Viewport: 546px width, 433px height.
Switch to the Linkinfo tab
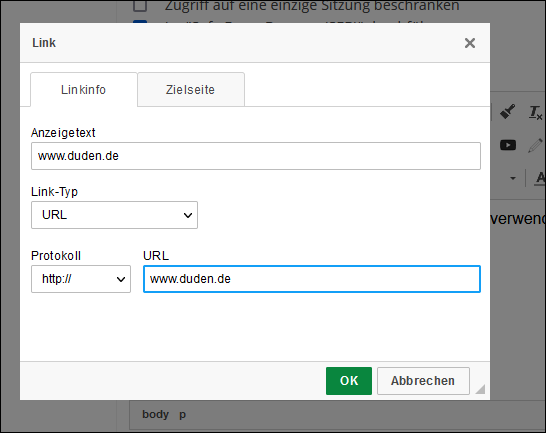pos(84,90)
